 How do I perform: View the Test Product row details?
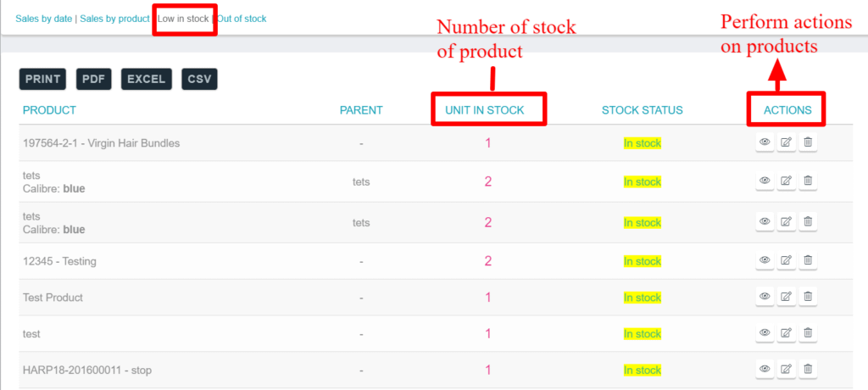coord(764,297)
